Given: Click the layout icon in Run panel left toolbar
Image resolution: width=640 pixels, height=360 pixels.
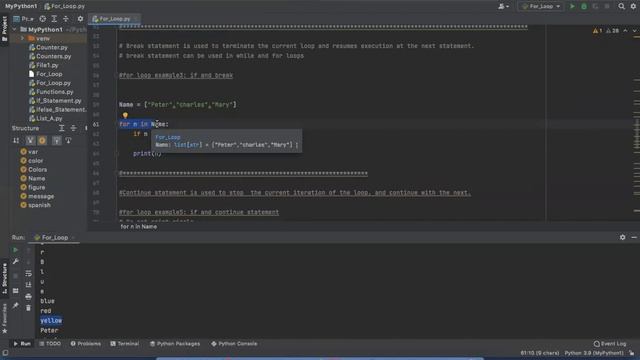Looking at the screenshot, I should 16,291.
